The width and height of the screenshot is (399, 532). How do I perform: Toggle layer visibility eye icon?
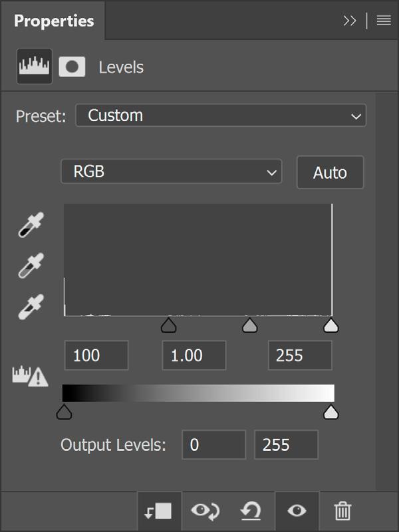pyautogui.click(x=297, y=511)
